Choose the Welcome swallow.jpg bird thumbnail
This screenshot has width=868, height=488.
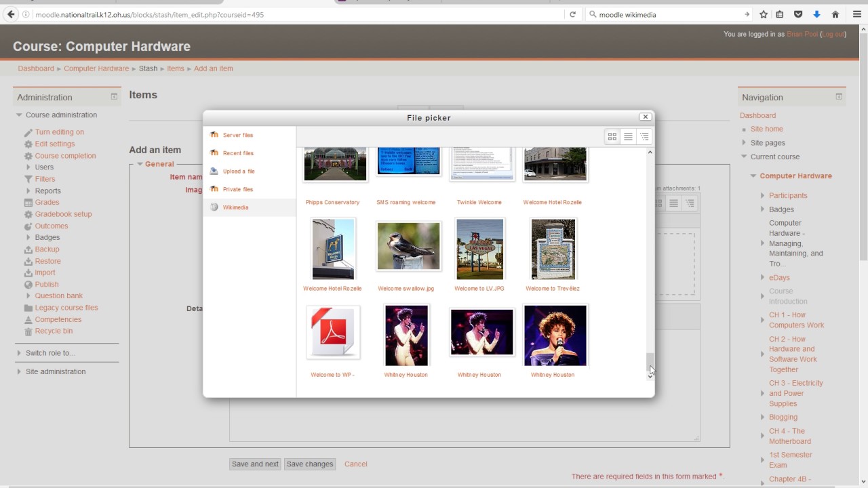coord(408,246)
